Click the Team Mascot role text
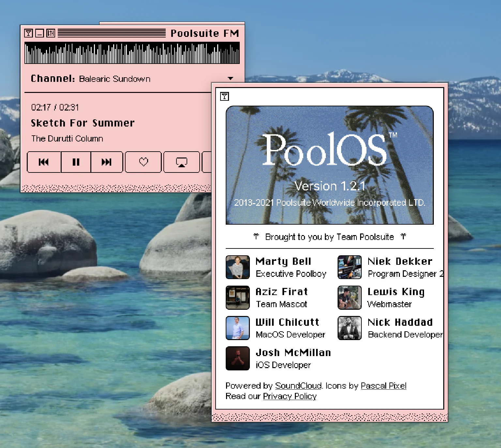The image size is (501, 448). 281,304
